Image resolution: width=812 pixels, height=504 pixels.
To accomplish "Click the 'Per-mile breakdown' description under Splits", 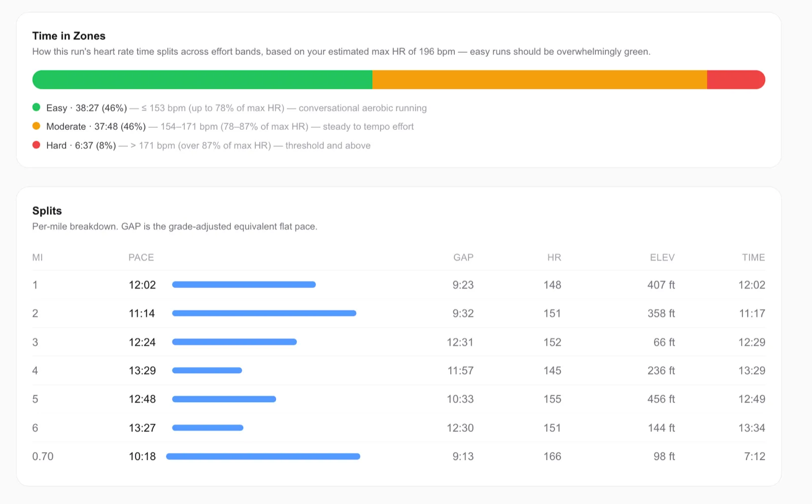I will pos(175,227).
